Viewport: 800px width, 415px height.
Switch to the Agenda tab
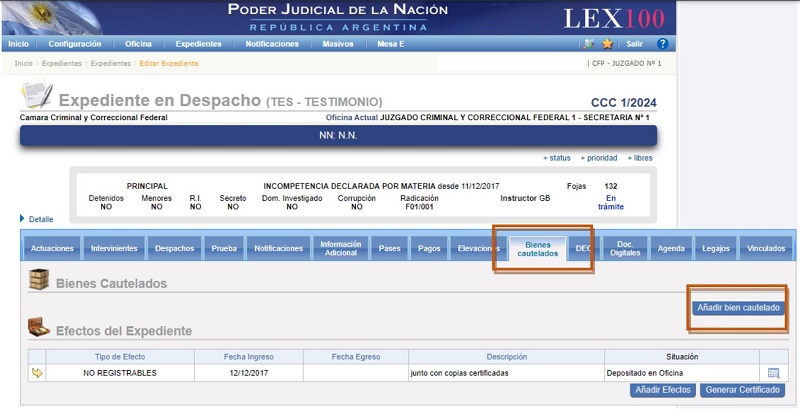click(671, 248)
